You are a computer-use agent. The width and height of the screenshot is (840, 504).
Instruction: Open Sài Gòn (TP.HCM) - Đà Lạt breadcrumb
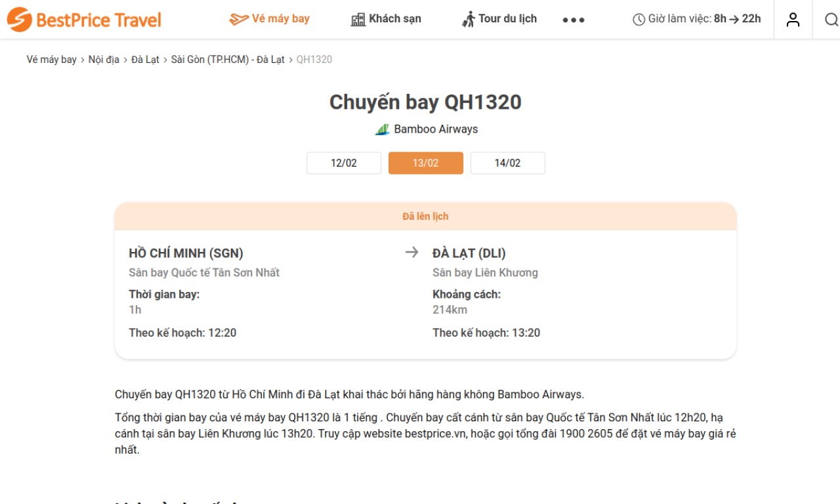pos(228,60)
